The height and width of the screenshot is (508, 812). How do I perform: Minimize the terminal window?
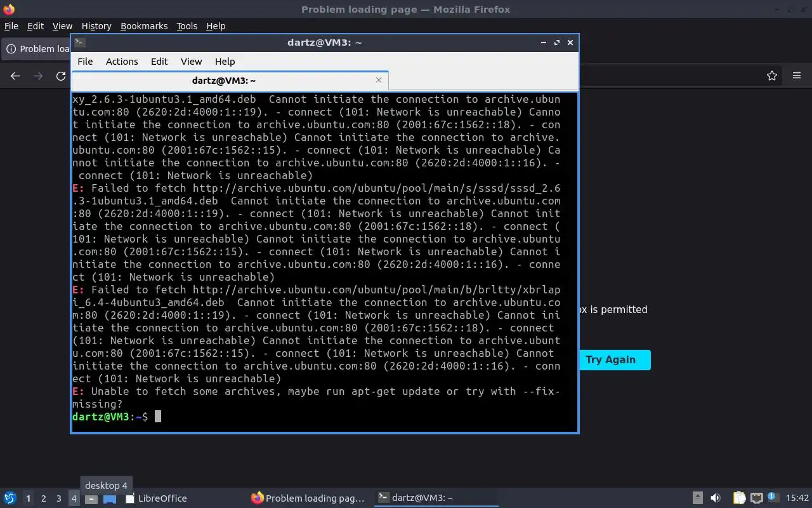click(544, 43)
